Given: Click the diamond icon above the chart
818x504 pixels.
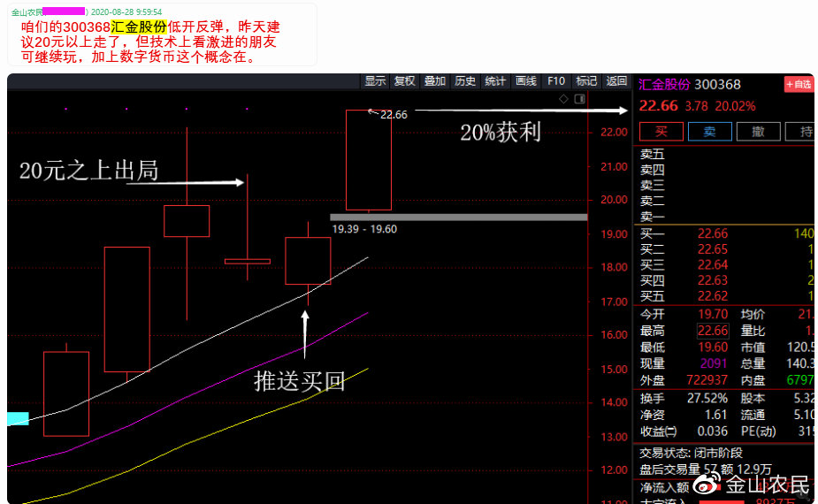Looking at the screenshot, I should [563, 99].
